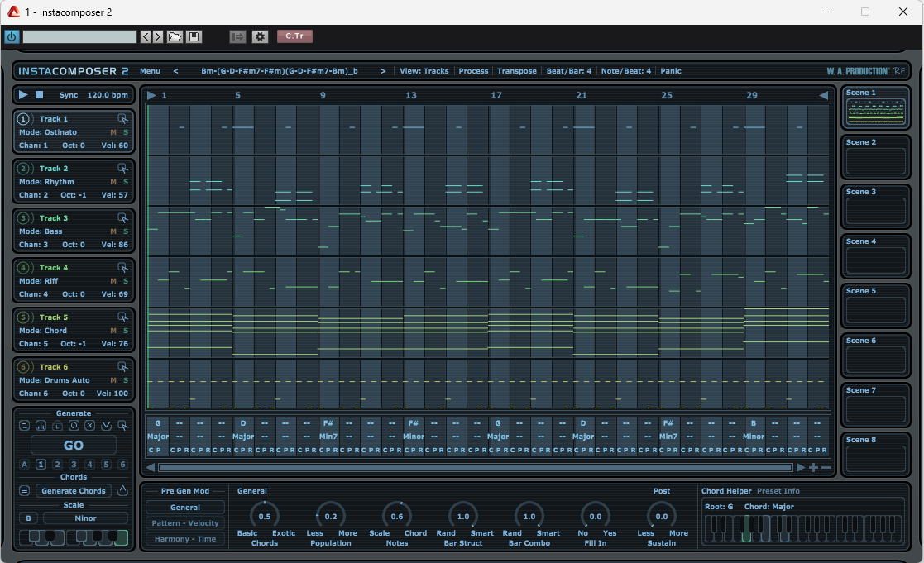Load previous chord preset with left arrow

coord(175,70)
